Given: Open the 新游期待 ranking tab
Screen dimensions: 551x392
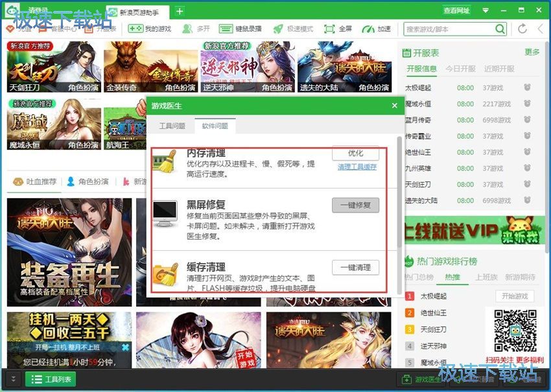Looking at the screenshot, I should 520,277.
